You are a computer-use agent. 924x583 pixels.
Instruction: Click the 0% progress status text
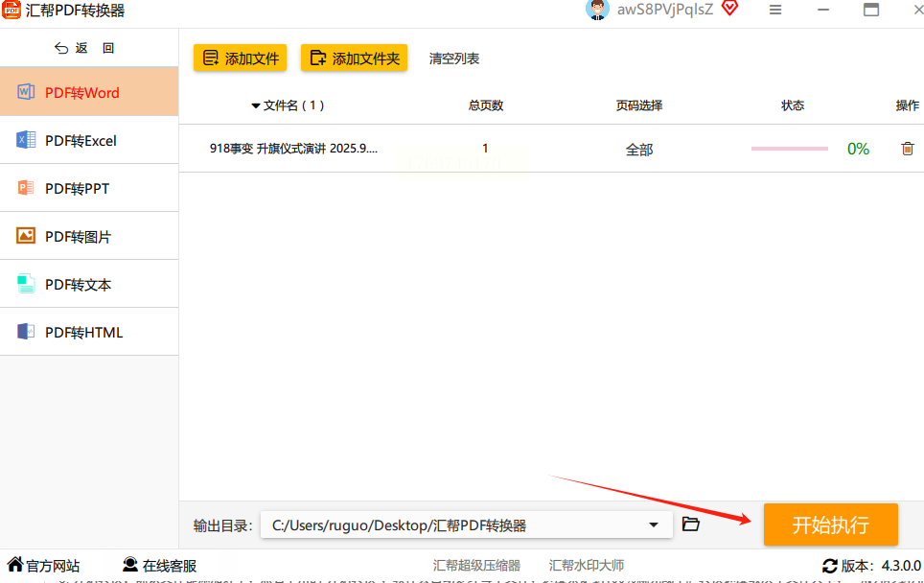(858, 149)
